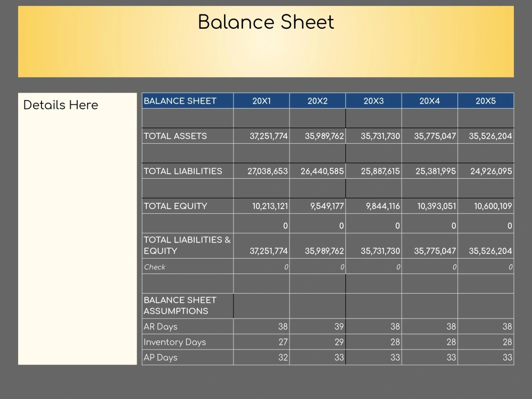The width and height of the screenshot is (532, 399).
Task: Click the BALANCE SHEET ASSUMPTIONS cell
Action: (x=180, y=305)
